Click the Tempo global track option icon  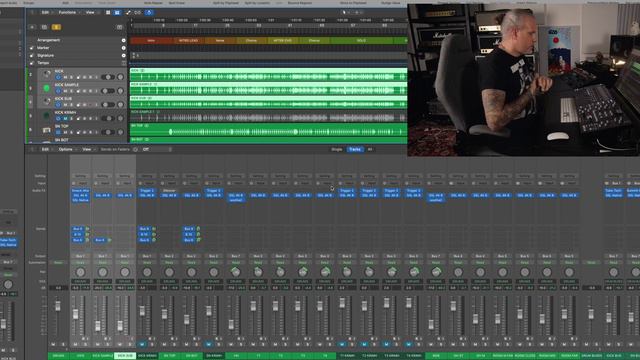(x=124, y=63)
